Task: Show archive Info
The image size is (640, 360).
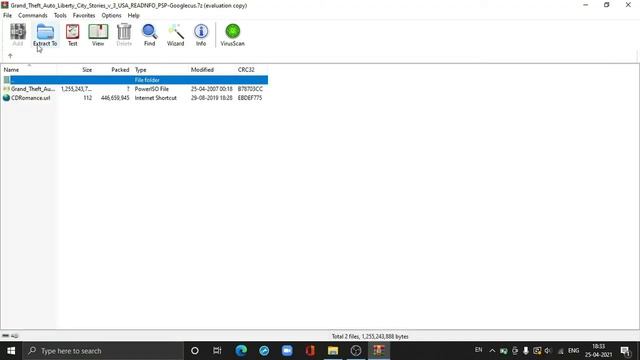Action: [201, 35]
